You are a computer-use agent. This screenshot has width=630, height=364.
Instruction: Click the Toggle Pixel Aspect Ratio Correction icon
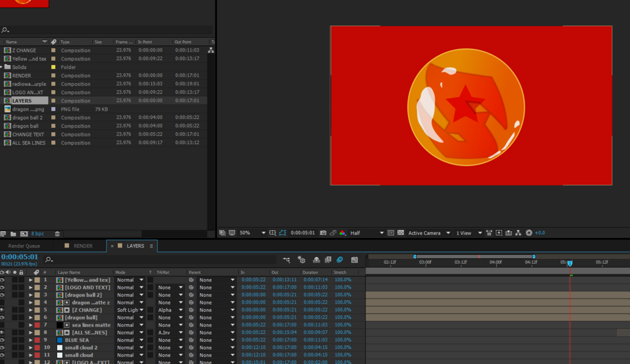pos(489,233)
